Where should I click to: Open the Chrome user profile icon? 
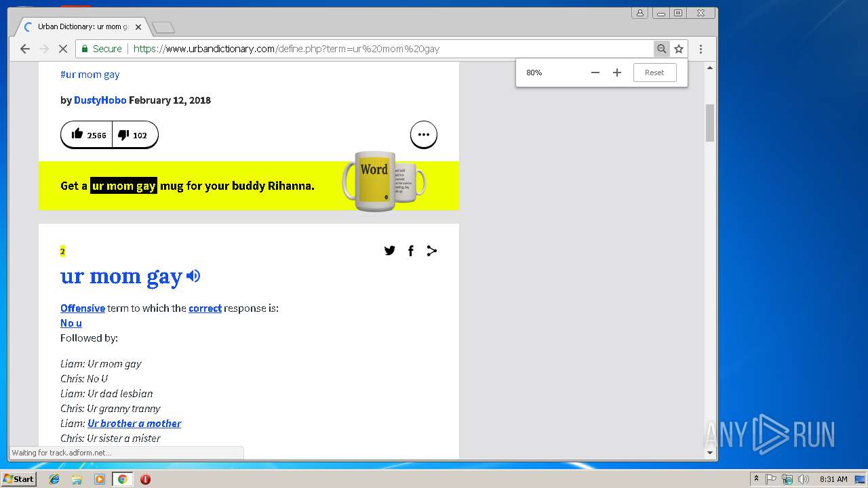tap(639, 13)
